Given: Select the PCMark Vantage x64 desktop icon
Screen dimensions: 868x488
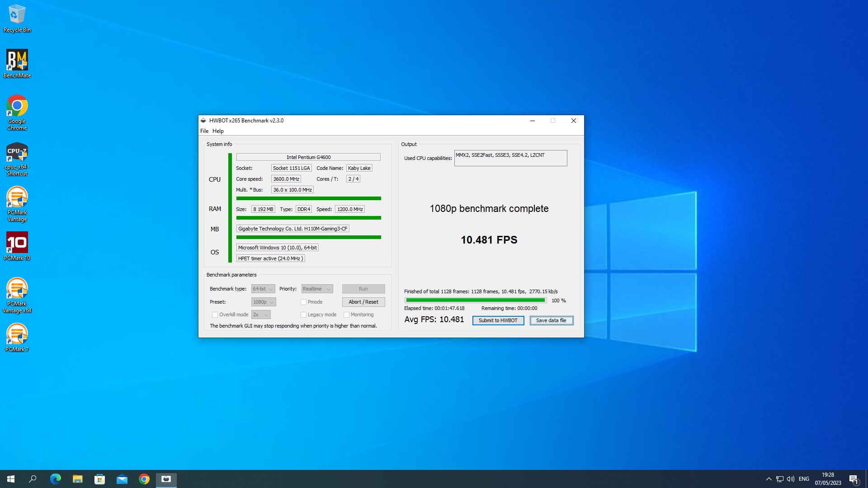Looking at the screenshot, I should 17,296.
